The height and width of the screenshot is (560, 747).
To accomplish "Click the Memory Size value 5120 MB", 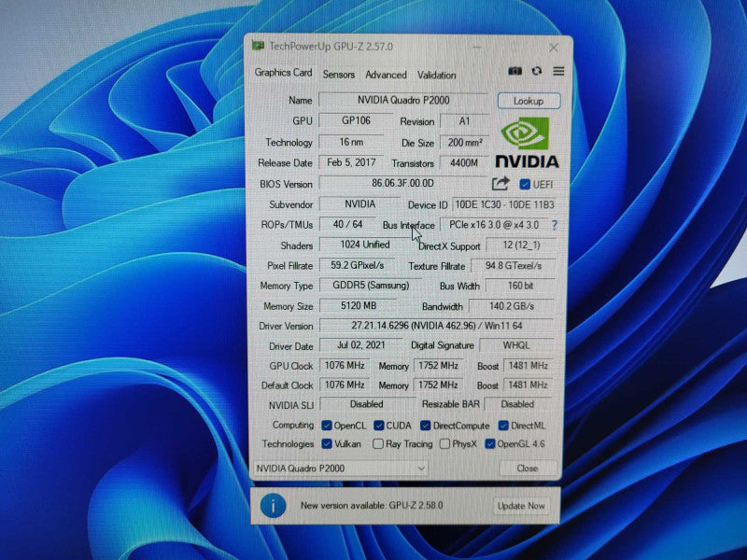I will tap(359, 306).
